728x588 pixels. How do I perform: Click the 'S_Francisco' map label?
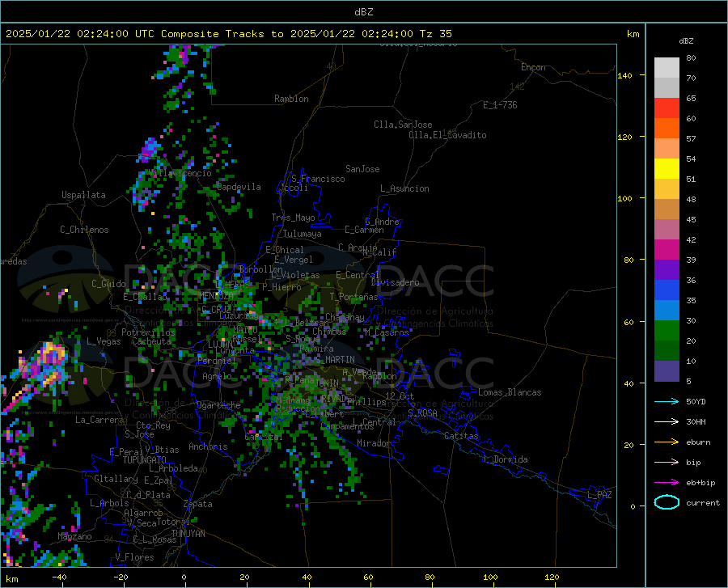(x=318, y=179)
